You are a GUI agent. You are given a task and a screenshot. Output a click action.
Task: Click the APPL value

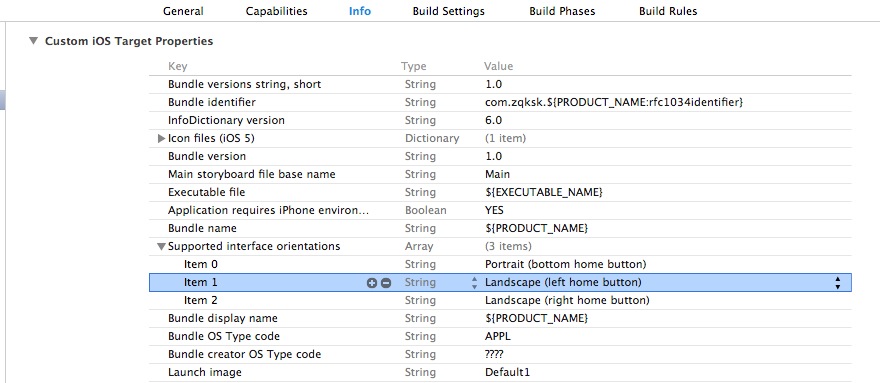pyautogui.click(x=498, y=336)
